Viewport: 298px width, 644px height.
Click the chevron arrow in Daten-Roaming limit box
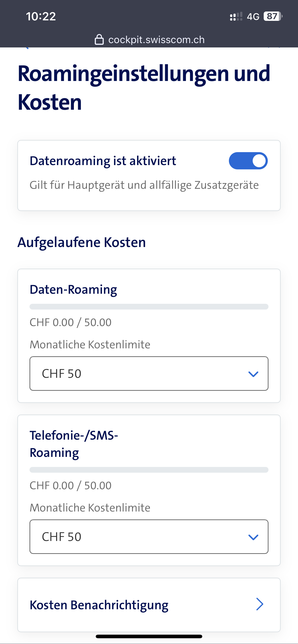pos(253,374)
